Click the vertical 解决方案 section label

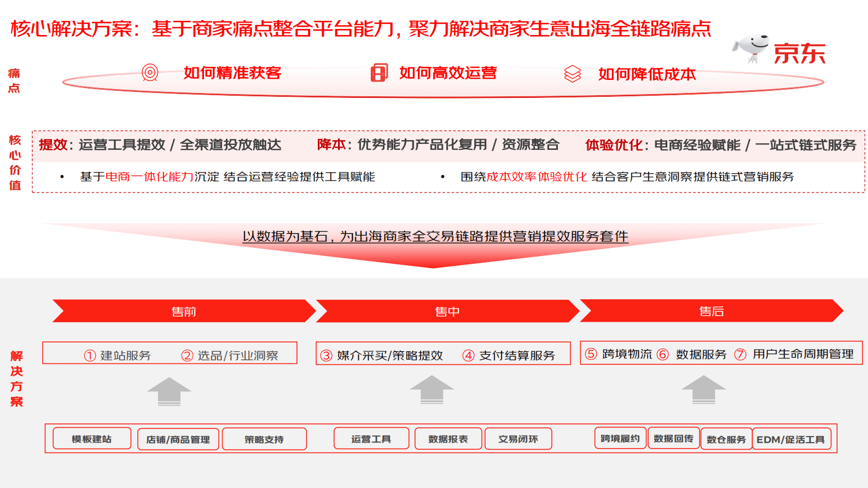click(x=16, y=379)
